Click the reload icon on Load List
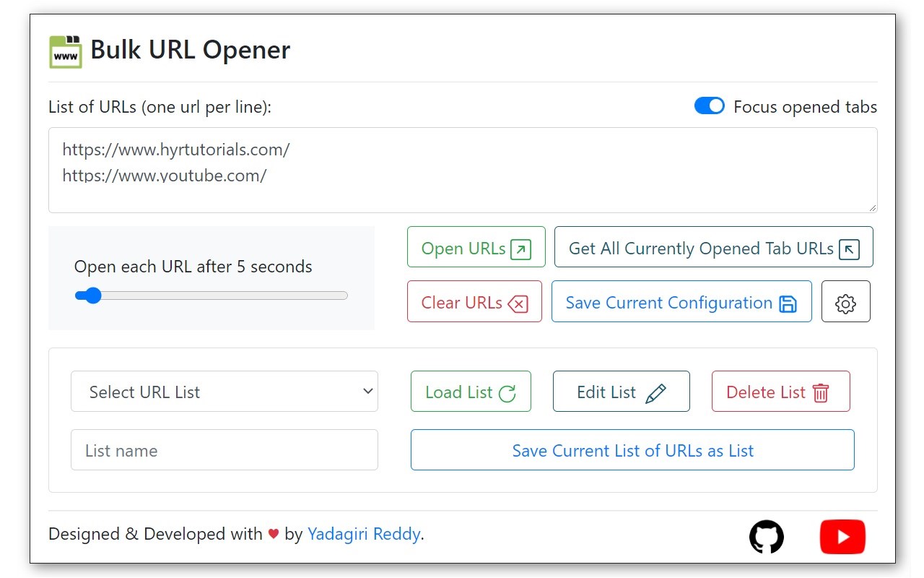Viewport: 924px width, 578px height. [507, 393]
